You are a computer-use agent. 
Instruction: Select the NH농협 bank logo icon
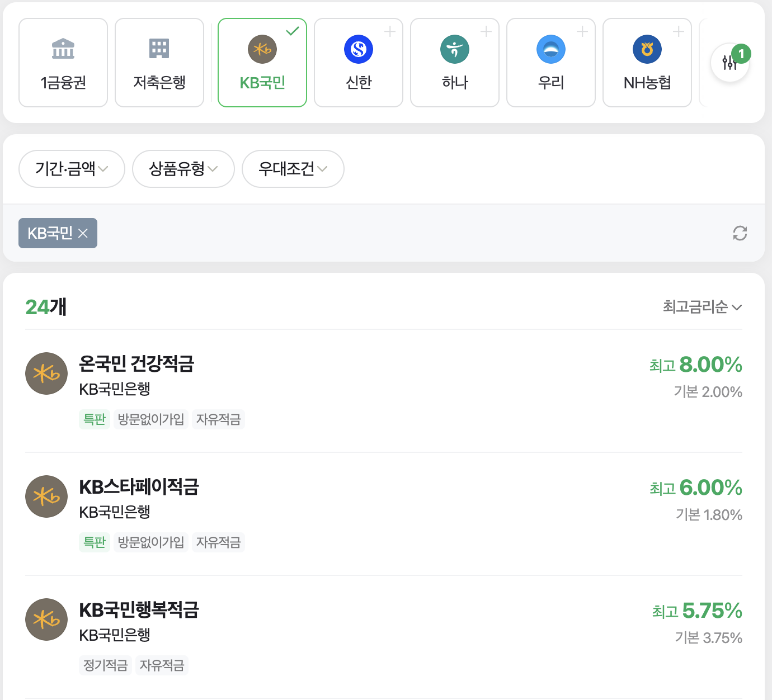(647, 49)
